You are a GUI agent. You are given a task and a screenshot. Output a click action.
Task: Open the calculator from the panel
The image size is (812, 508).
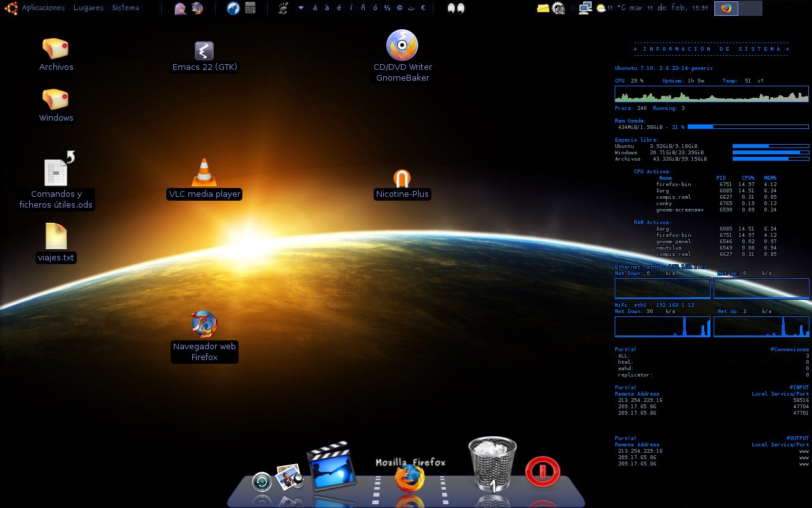250,8
